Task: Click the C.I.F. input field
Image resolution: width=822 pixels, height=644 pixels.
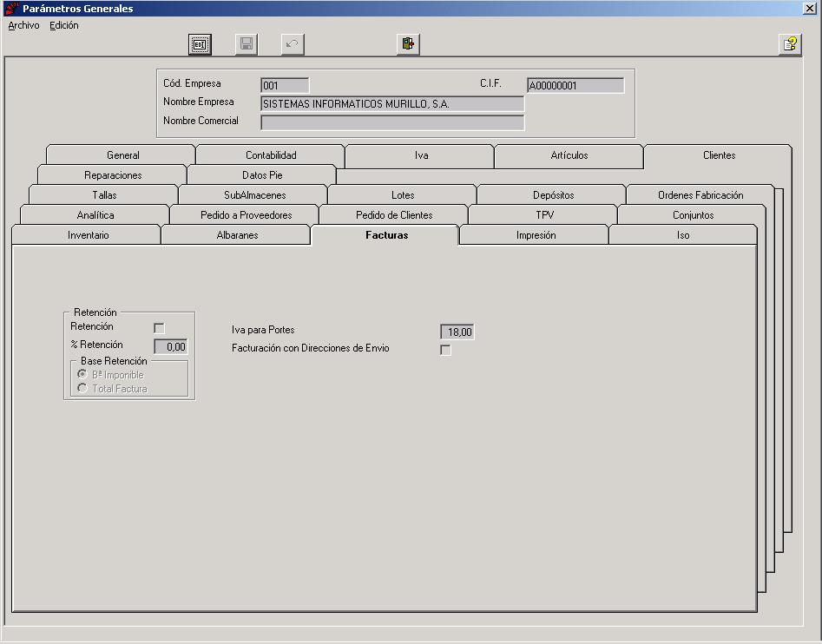Action: [575, 85]
